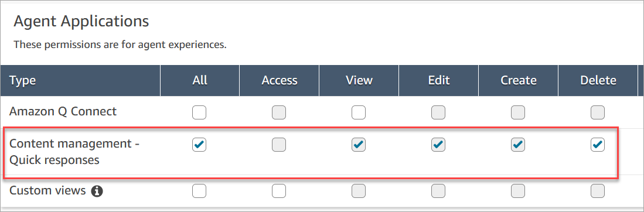Uncheck Create for Content management Quick responses
The height and width of the screenshot is (212, 644).
point(518,145)
